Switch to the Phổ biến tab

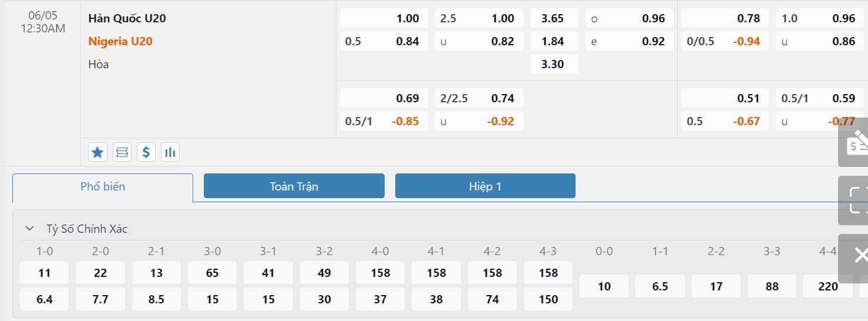point(103,187)
